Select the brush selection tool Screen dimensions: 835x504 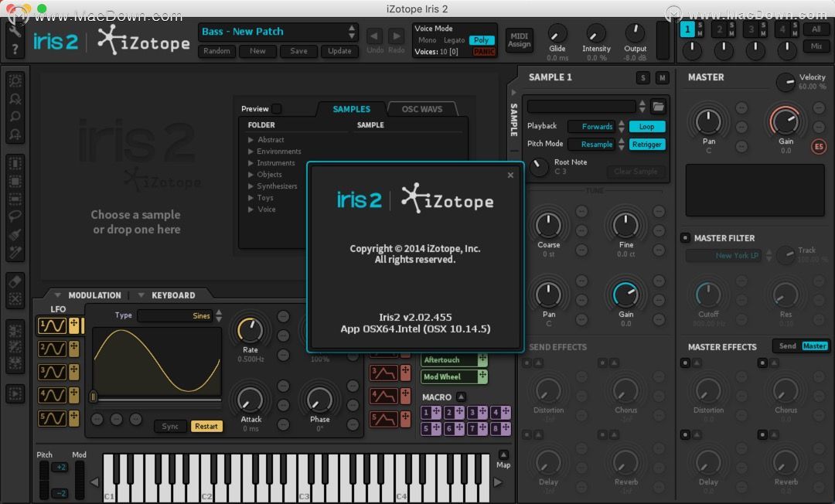pos(15,234)
